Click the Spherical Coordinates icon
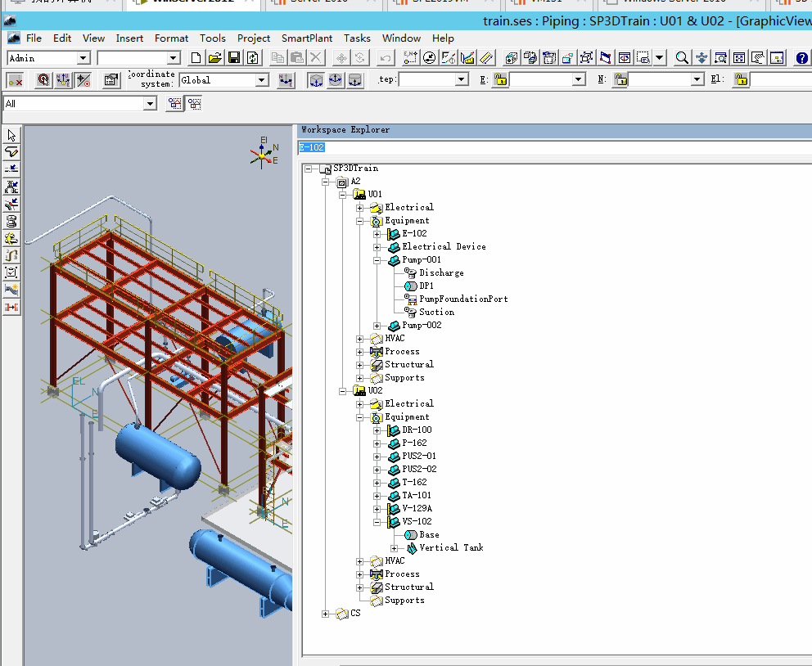812x666 pixels. point(336,80)
